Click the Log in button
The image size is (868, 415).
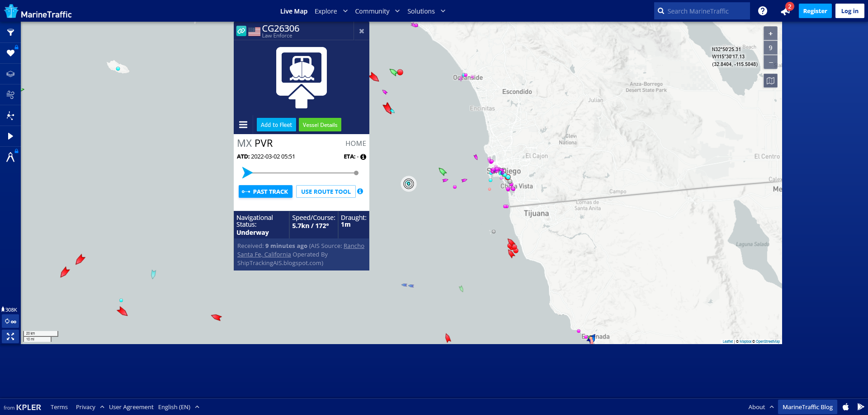click(850, 11)
